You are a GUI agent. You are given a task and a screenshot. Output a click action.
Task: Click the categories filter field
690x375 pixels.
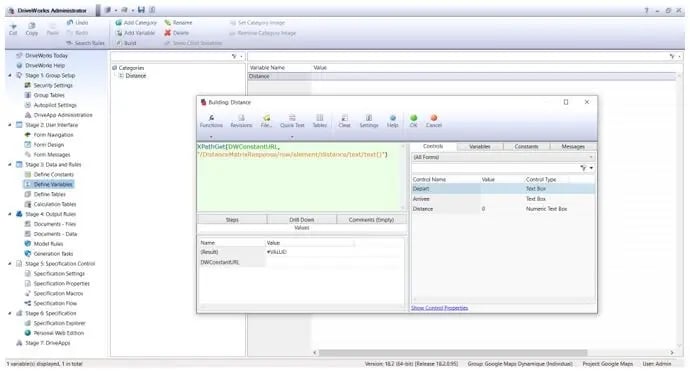click(171, 56)
